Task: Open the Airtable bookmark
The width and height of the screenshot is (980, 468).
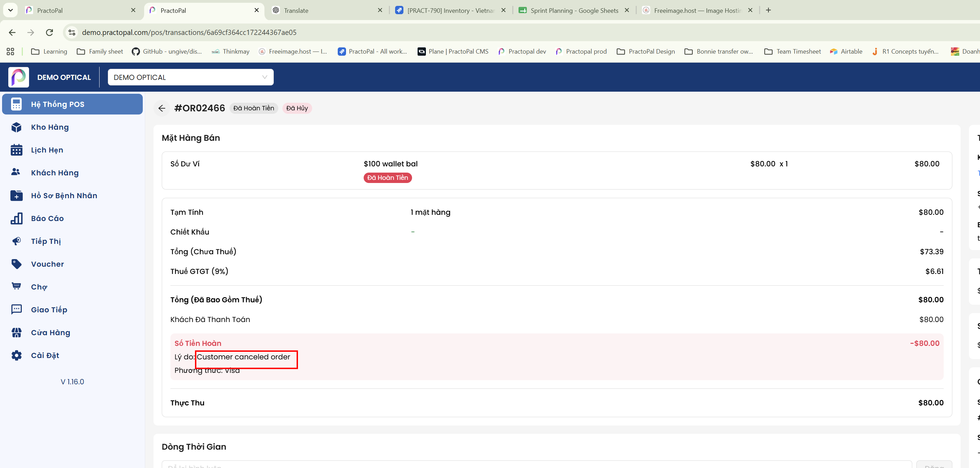Action: pos(846,52)
